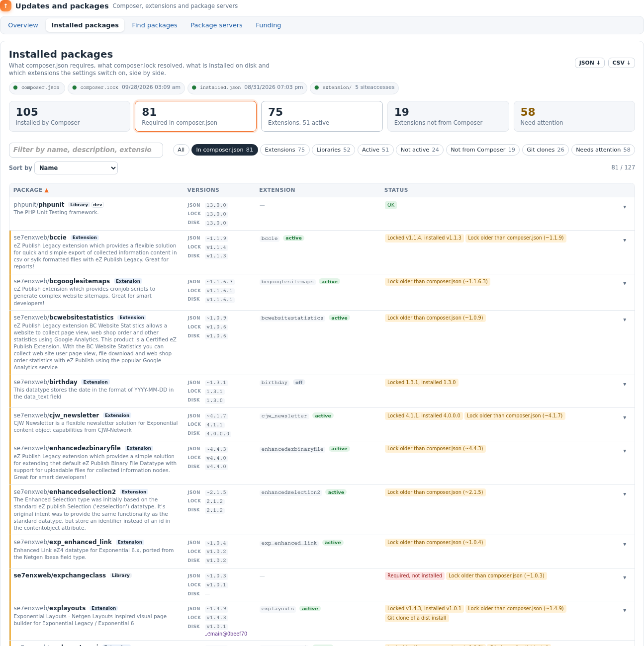Select the 19 Extensions not from Composer card

click(x=448, y=116)
